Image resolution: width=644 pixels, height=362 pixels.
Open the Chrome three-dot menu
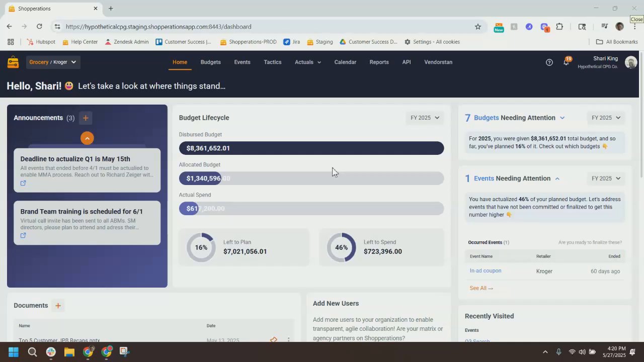click(x=634, y=27)
